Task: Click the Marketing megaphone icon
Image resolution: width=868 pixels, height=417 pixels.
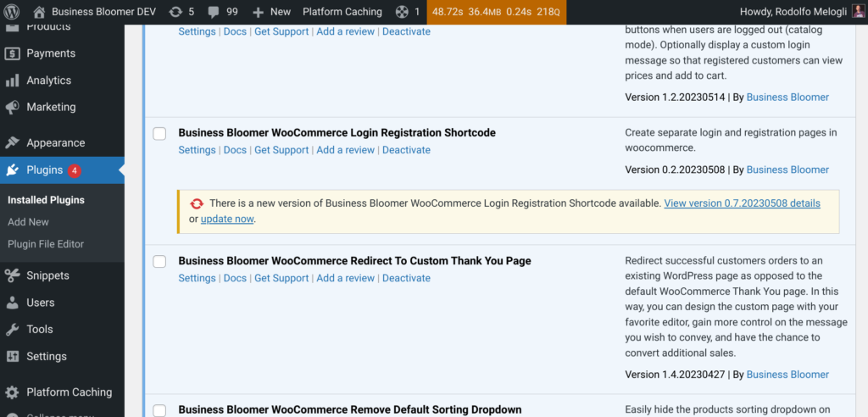Action: [12, 107]
